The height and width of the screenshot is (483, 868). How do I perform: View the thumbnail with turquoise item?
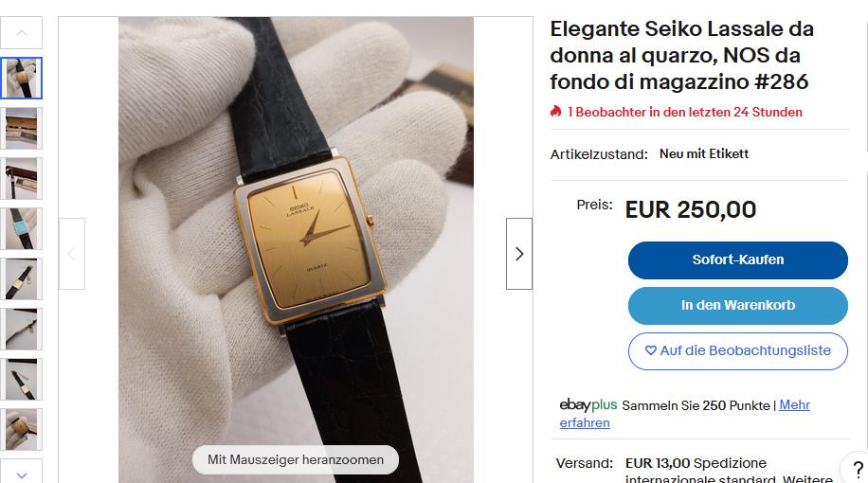[22, 228]
